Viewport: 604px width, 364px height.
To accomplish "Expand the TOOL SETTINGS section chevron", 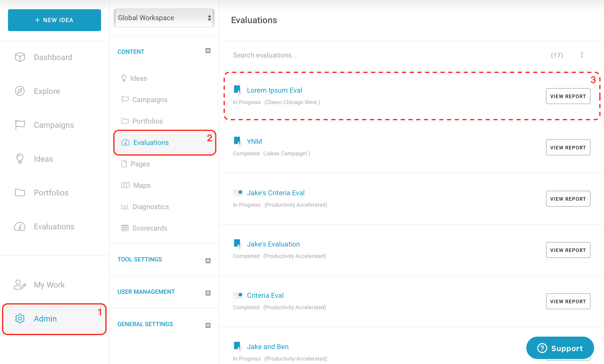I will pyautogui.click(x=208, y=260).
